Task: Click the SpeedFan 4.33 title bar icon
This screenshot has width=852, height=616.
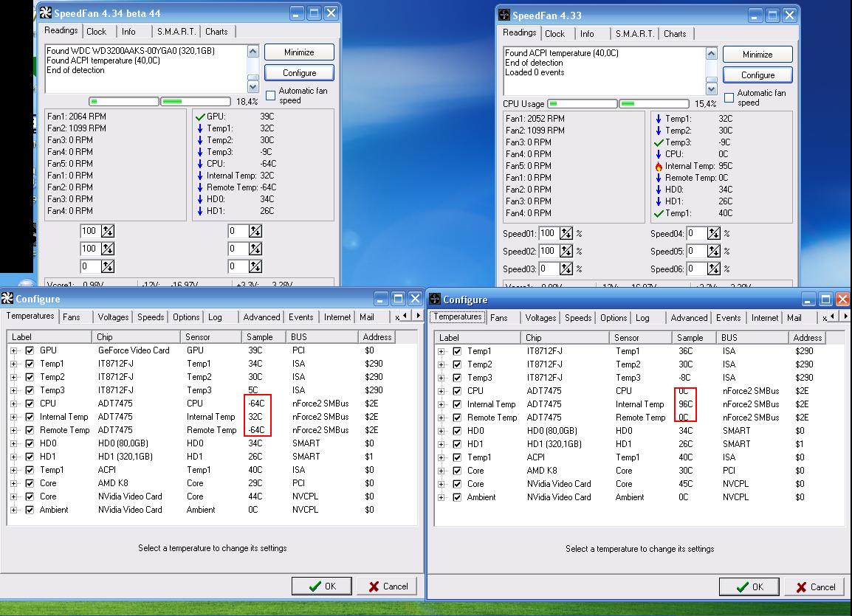Action: [504, 15]
